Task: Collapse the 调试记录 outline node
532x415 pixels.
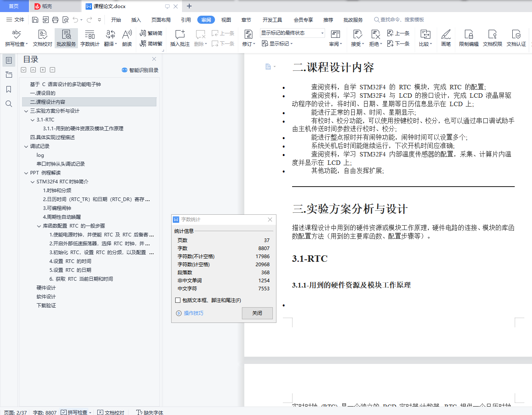Action: (x=26, y=146)
